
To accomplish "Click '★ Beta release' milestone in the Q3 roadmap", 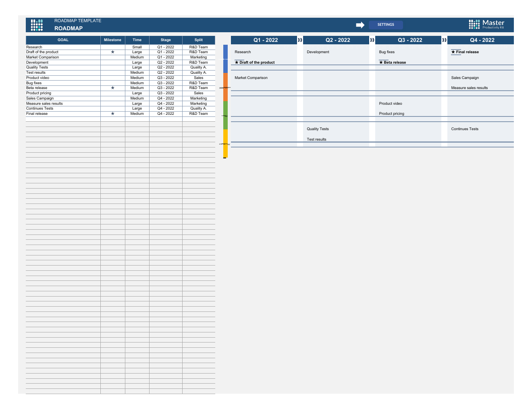I will [393, 62].
